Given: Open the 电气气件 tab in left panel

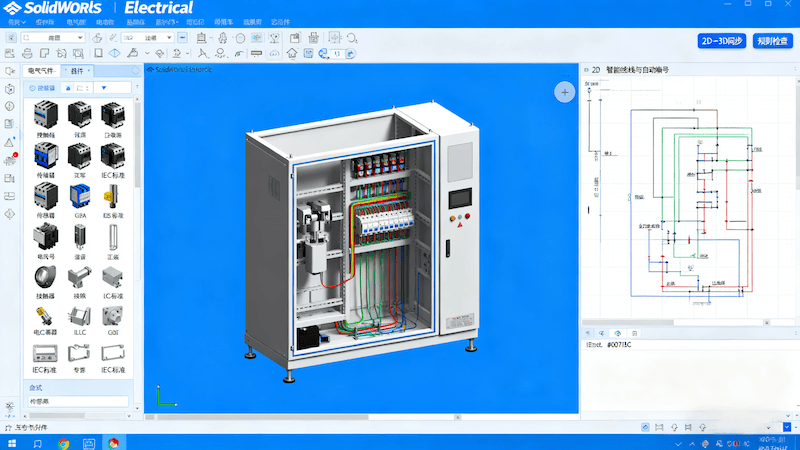Looking at the screenshot, I should 43,72.
